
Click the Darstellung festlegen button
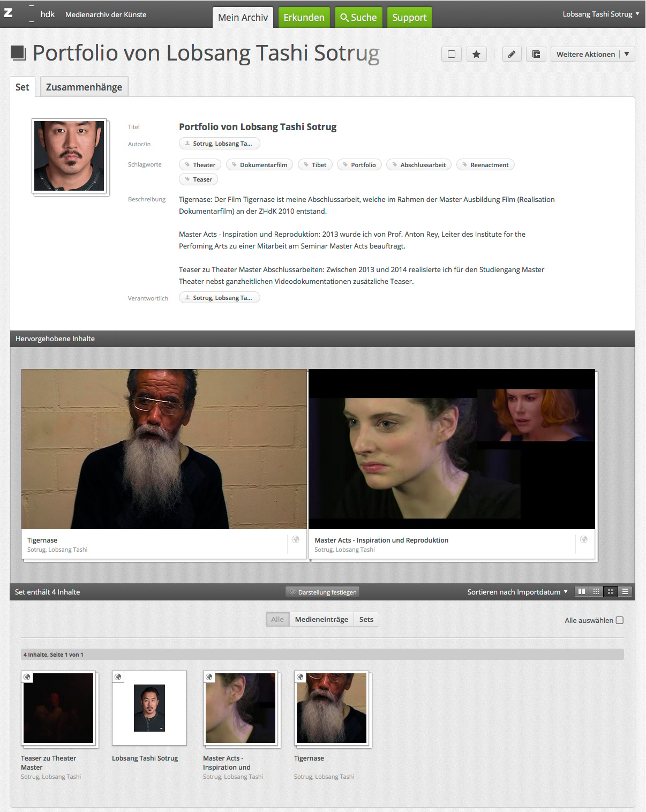coord(322,592)
